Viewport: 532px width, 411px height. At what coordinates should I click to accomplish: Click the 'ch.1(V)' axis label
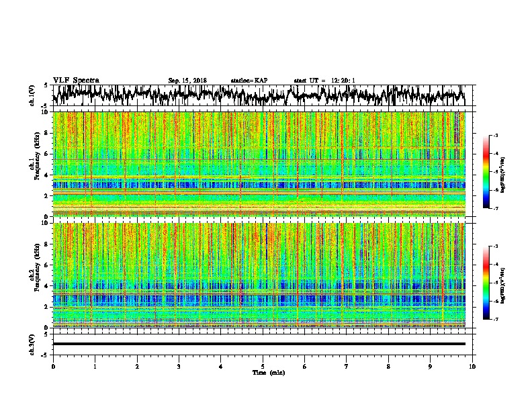tap(32, 95)
